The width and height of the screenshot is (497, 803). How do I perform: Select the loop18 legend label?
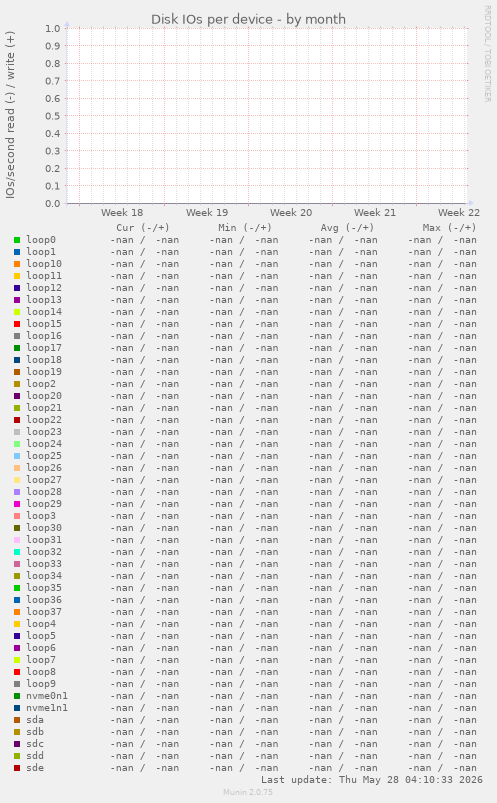point(44,360)
